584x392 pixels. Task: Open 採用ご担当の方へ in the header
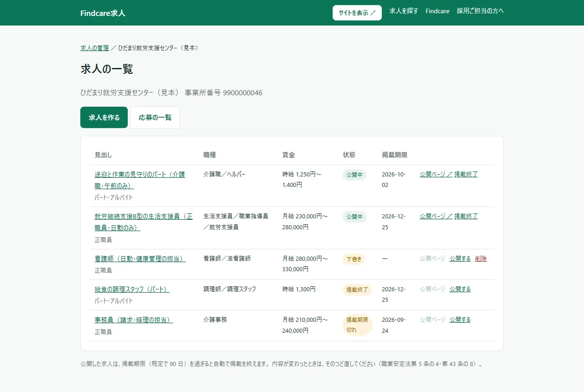[480, 11]
